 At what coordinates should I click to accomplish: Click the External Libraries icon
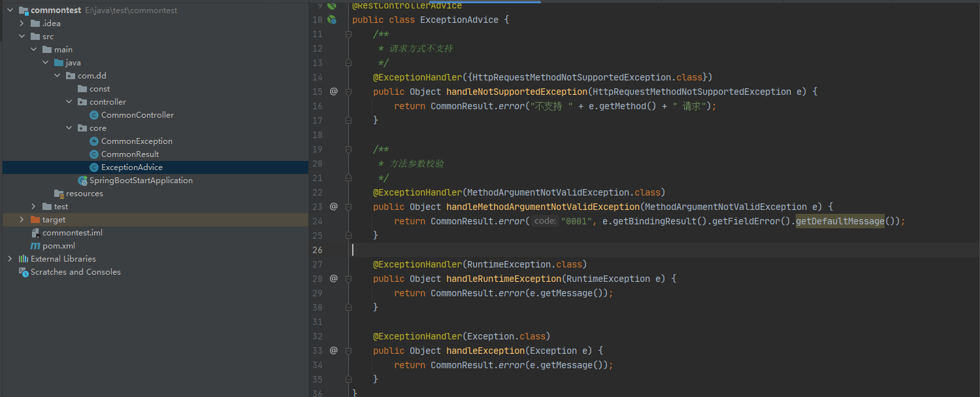coord(24,259)
